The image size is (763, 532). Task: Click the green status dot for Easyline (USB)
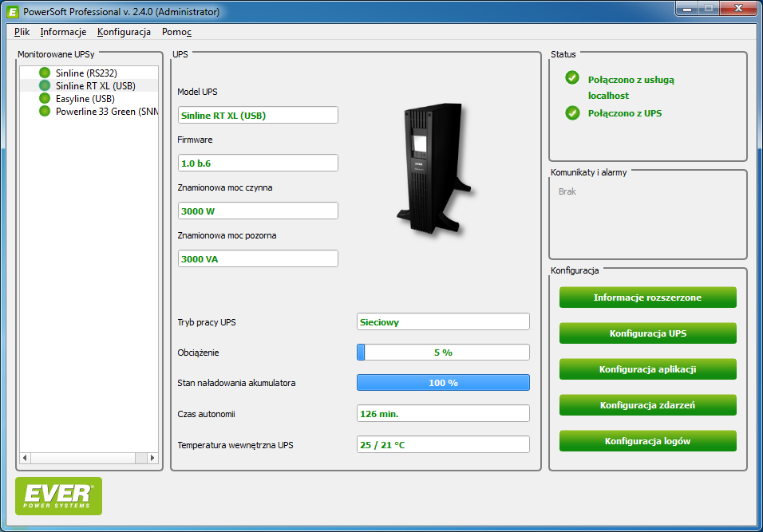(45, 98)
